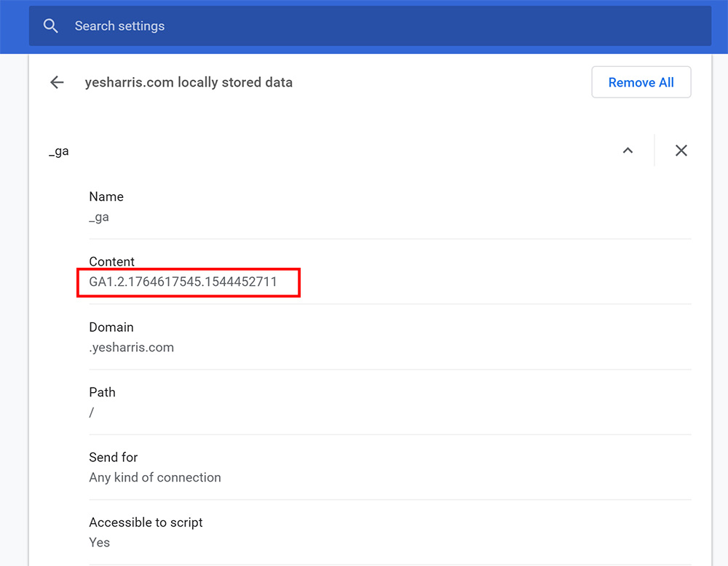Click the Remove All button
The width and height of the screenshot is (728, 566).
pos(641,82)
